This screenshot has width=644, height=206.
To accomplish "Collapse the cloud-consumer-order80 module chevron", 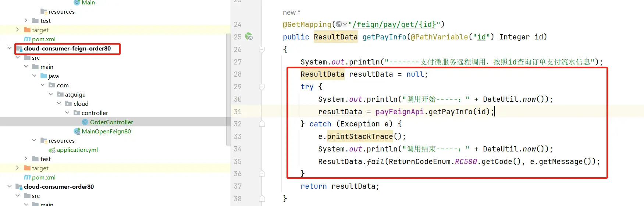I will coord(10,186).
